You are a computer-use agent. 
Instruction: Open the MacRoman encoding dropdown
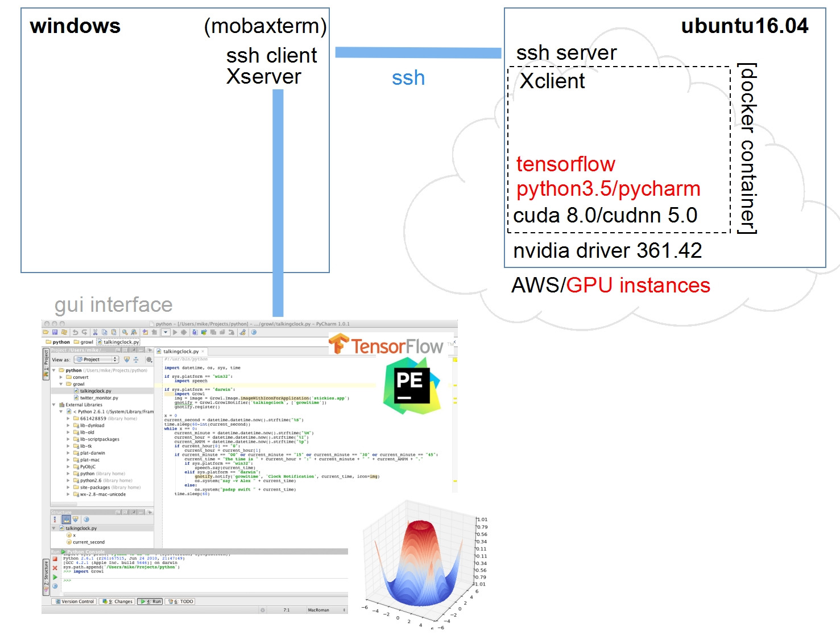pos(326,610)
